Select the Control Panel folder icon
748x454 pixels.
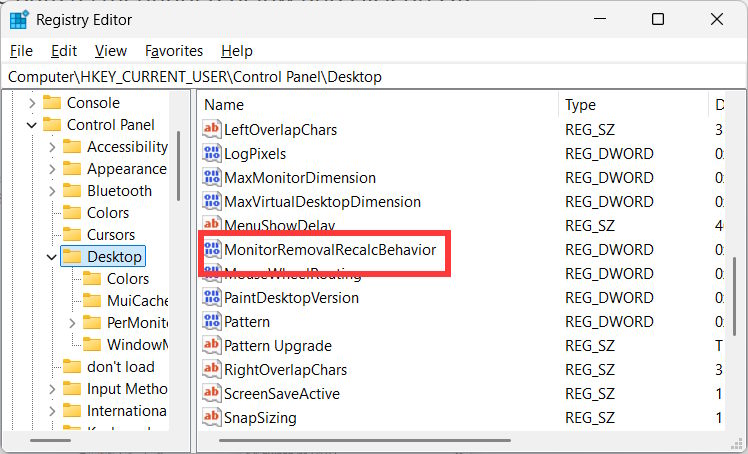tap(52, 124)
